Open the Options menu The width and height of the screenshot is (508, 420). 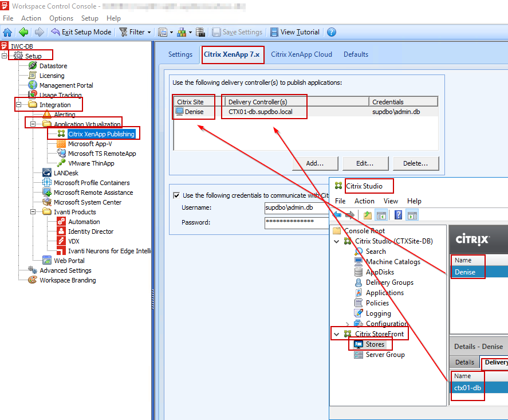pyautogui.click(x=60, y=18)
